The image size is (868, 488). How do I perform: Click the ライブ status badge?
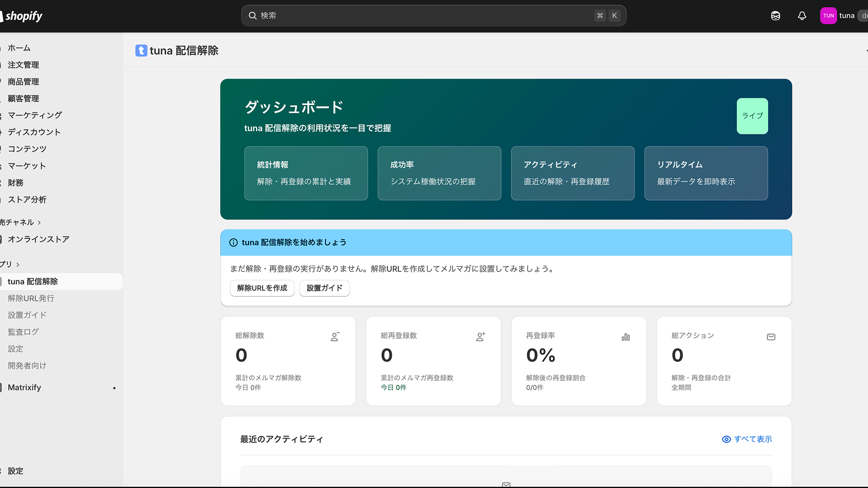point(752,116)
